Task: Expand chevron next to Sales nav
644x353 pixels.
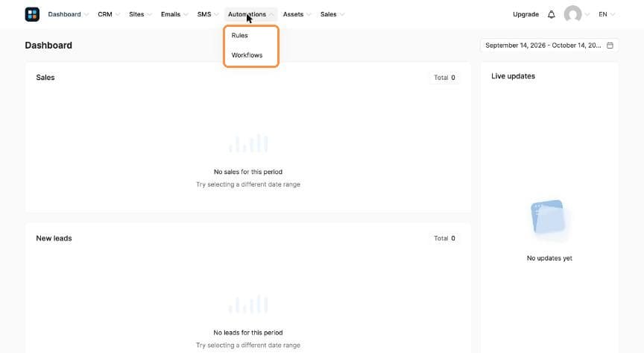Action: [x=342, y=14]
